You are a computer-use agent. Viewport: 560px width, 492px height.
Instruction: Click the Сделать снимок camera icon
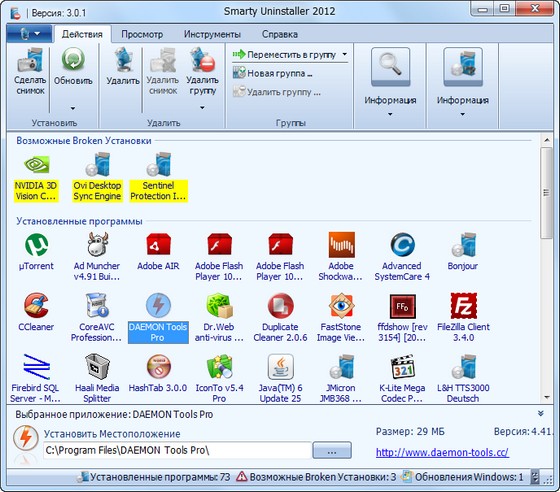(x=30, y=61)
